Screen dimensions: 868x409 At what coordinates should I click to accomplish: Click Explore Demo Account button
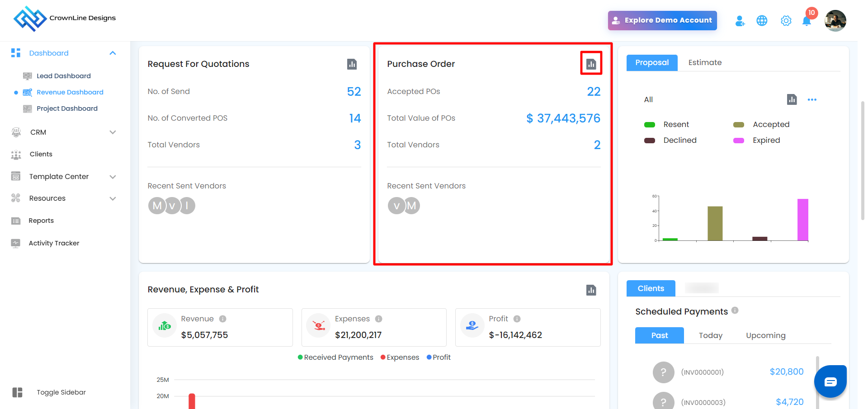pos(662,20)
